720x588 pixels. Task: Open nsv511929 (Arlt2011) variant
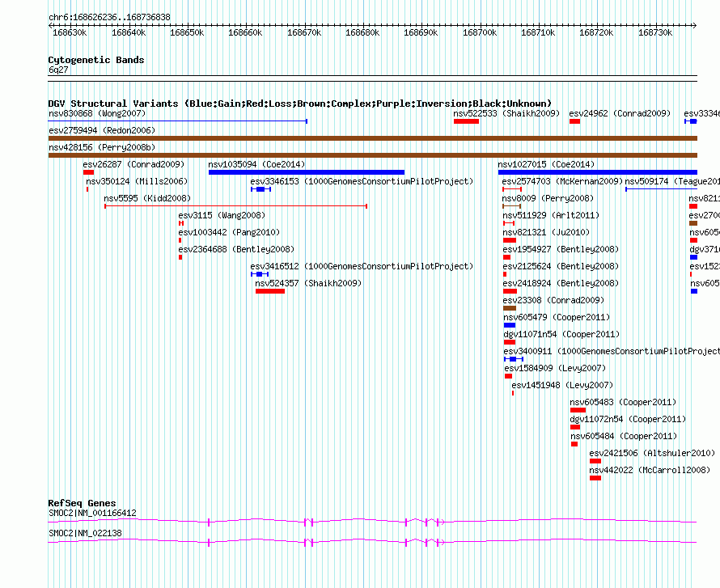(x=551, y=215)
